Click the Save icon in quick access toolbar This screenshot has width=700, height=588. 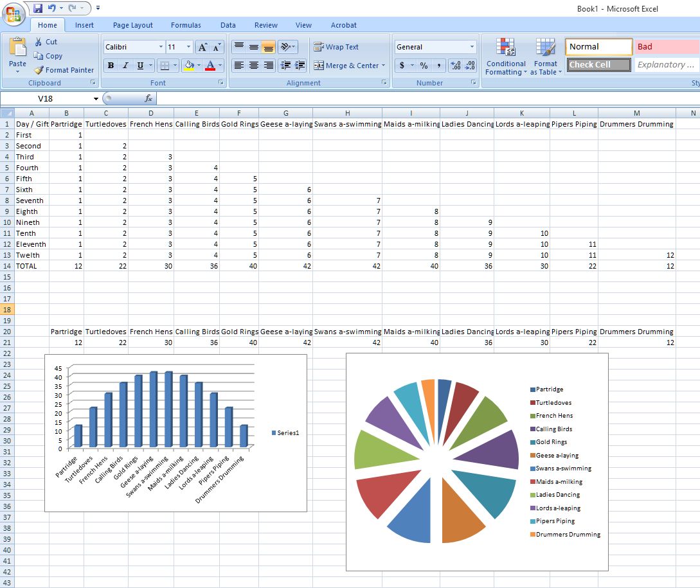38,8
